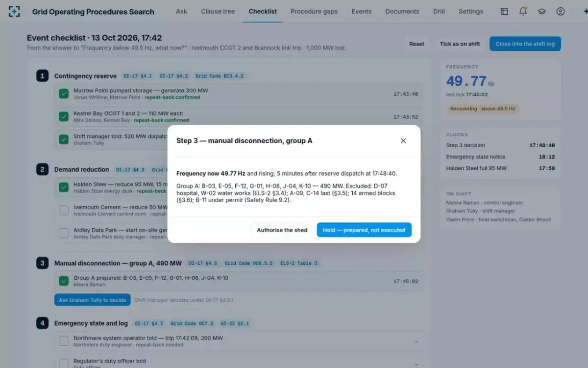Untick Shift manager told checkbox
Image resolution: width=588 pixels, height=368 pixels.
click(64, 139)
